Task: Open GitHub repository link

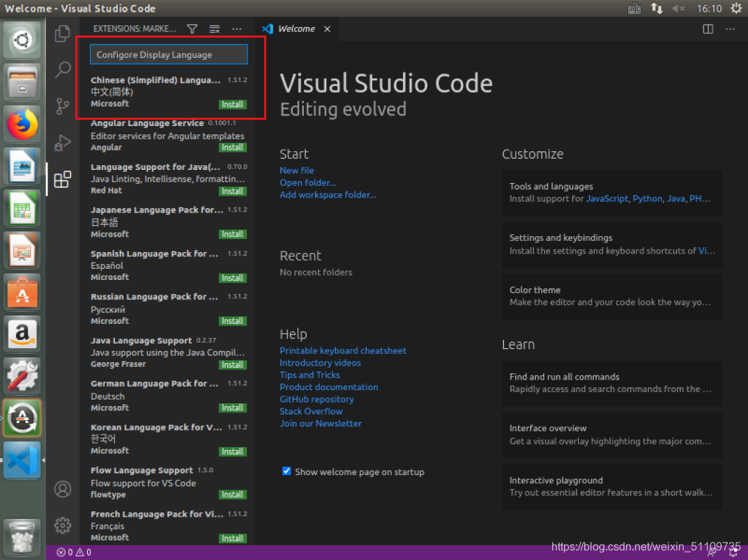Action: pyautogui.click(x=316, y=399)
